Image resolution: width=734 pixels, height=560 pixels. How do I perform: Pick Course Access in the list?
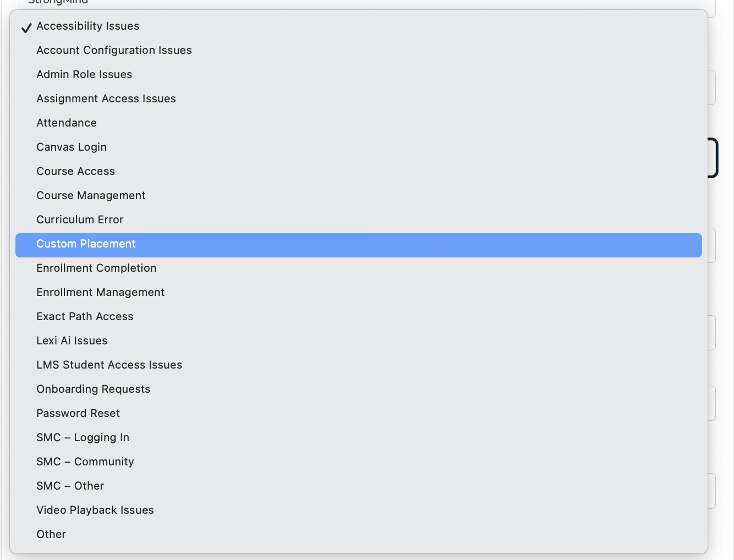tap(75, 172)
